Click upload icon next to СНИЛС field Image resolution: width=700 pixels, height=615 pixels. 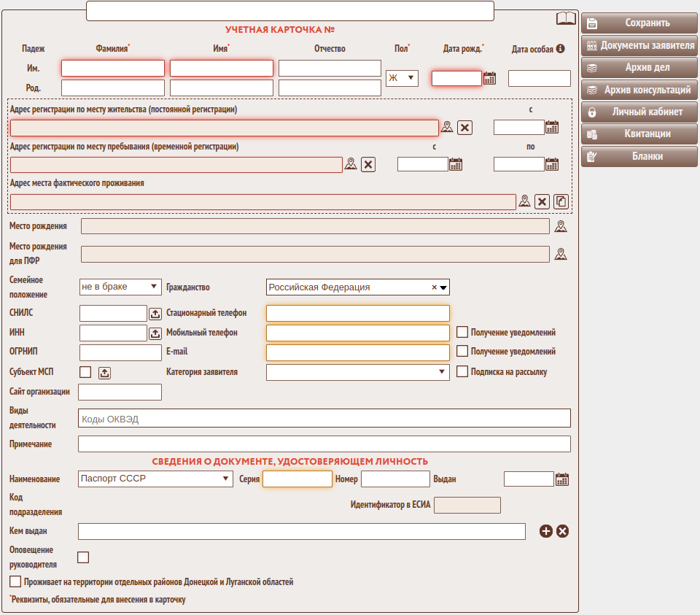(x=155, y=314)
